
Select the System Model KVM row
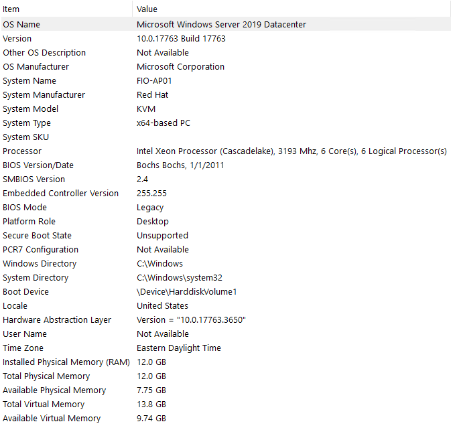[x=225, y=109]
